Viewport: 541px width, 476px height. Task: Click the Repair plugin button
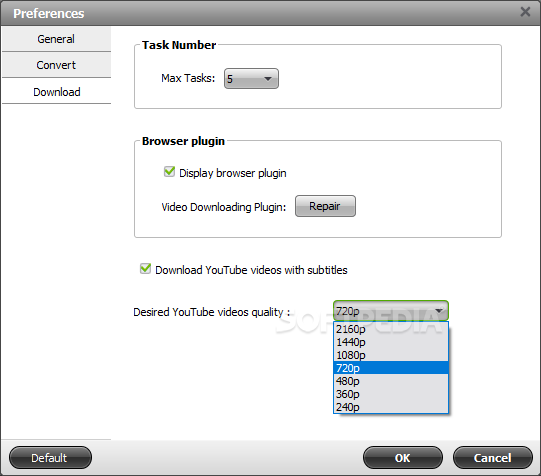click(x=325, y=206)
